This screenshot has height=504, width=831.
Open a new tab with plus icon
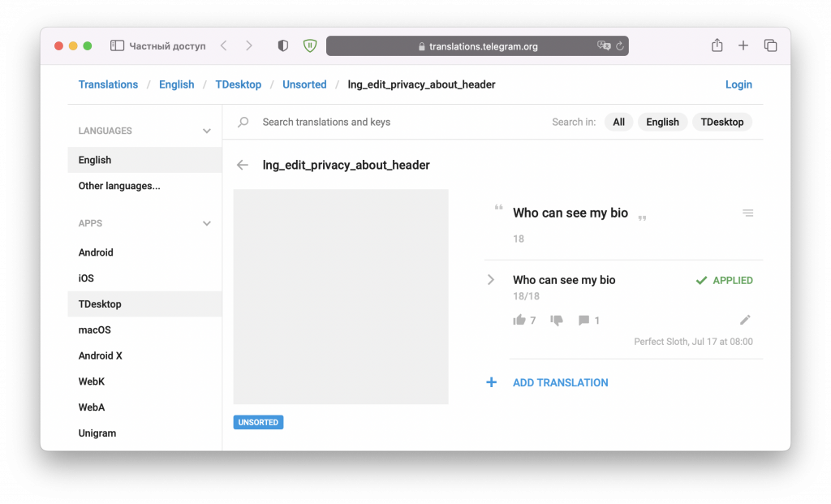743,46
